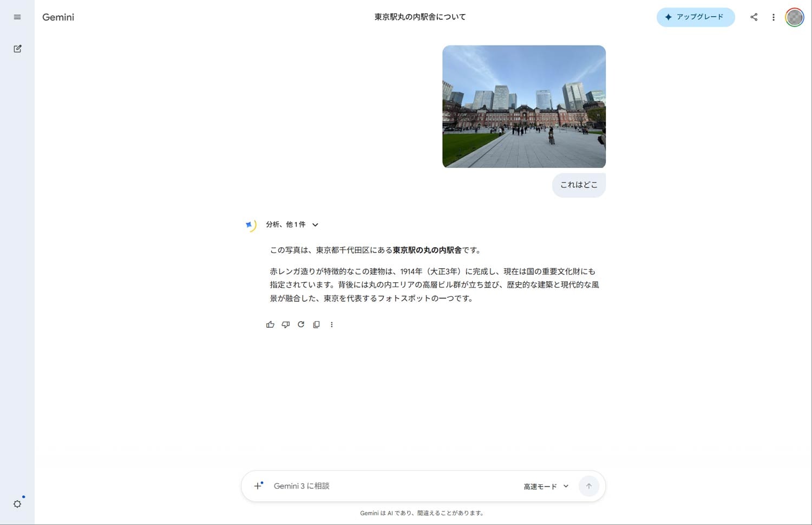Open the attachment plus menu in the prompt bar
812x525 pixels.
click(x=258, y=486)
